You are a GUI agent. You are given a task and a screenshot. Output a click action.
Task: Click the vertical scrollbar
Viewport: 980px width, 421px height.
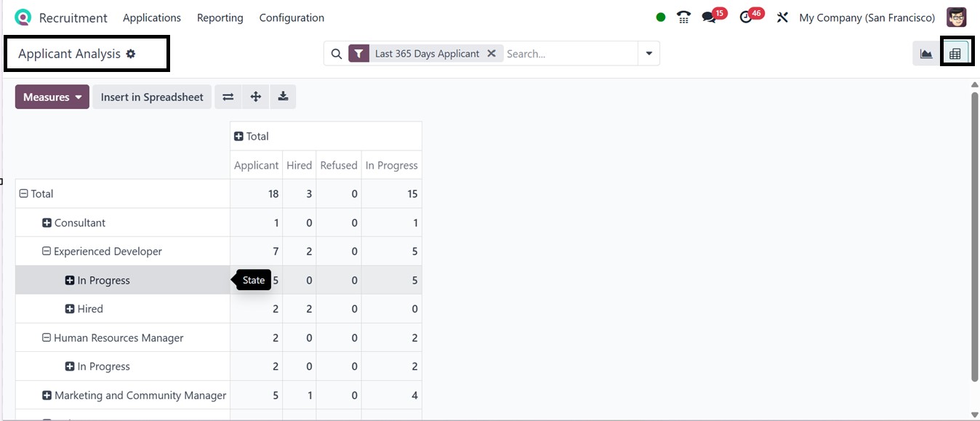click(x=975, y=218)
